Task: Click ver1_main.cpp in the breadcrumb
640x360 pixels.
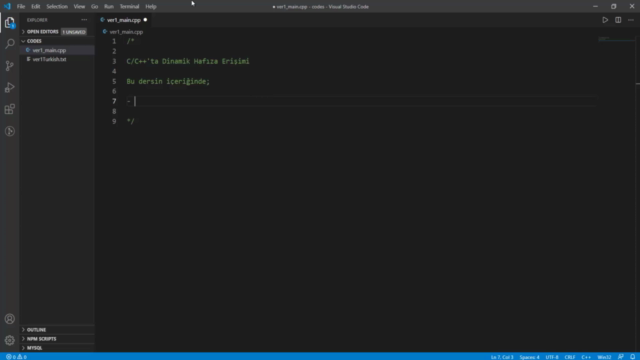Action: (126, 32)
